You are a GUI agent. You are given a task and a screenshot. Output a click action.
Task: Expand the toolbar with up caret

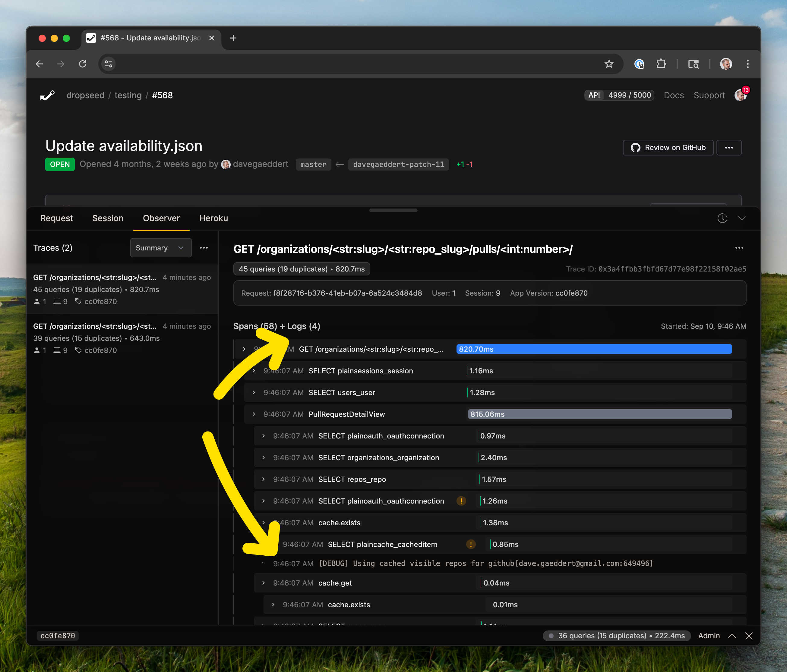coord(732,636)
